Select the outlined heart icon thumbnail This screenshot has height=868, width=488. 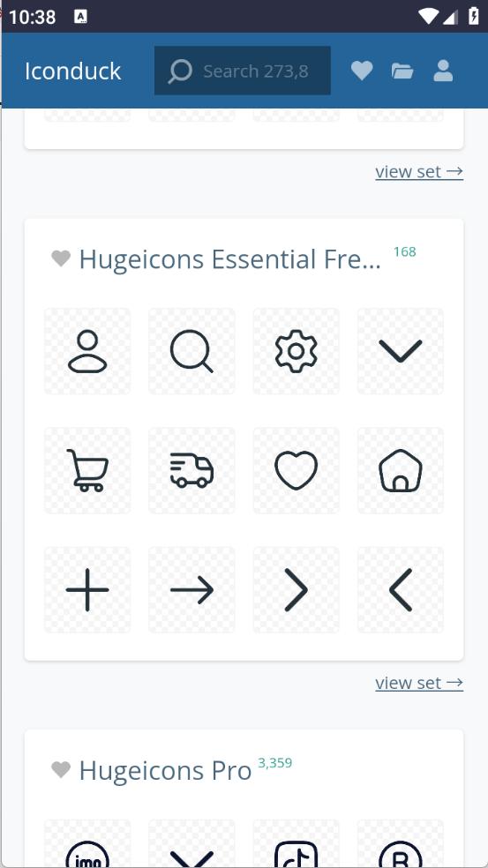pyautogui.click(x=297, y=470)
